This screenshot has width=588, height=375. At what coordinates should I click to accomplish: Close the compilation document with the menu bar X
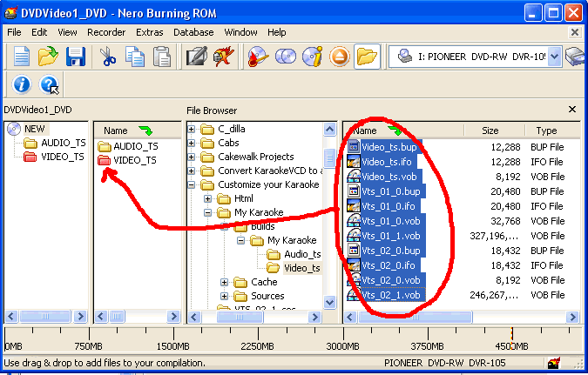[575, 32]
